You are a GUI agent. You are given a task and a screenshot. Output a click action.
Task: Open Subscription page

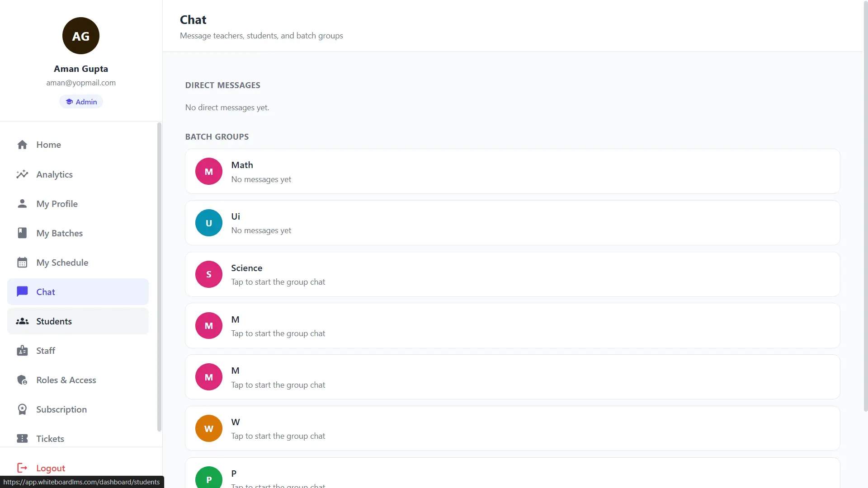78,409
